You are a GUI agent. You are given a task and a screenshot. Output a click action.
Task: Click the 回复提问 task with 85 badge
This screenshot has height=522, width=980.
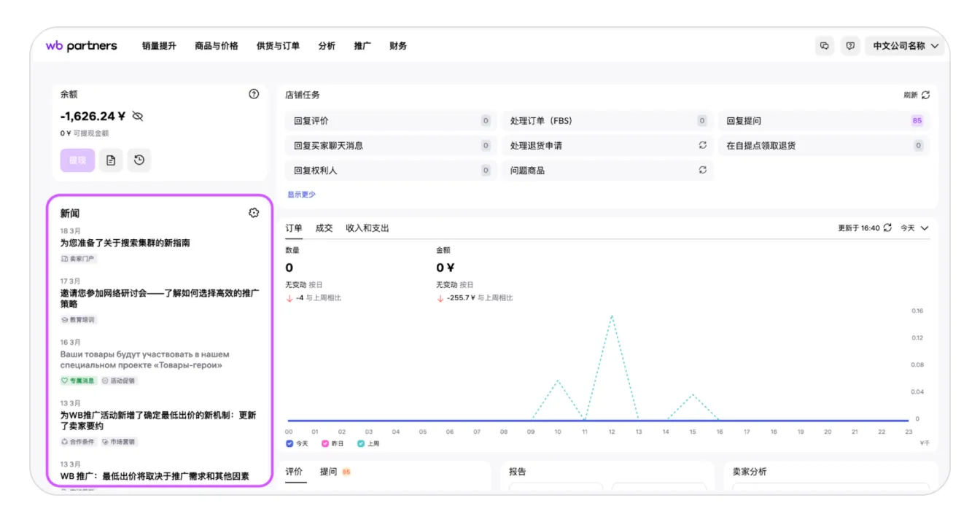click(x=824, y=121)
